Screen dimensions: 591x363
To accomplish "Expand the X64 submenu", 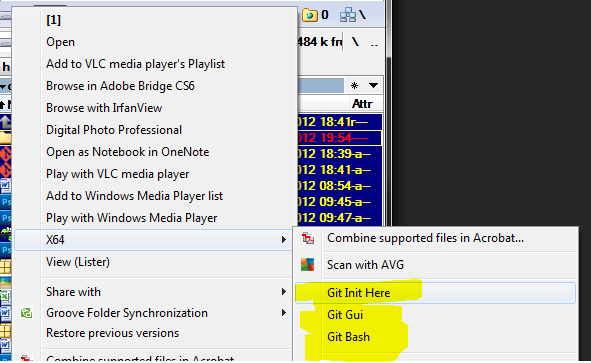I will click(x=153, y=240).
